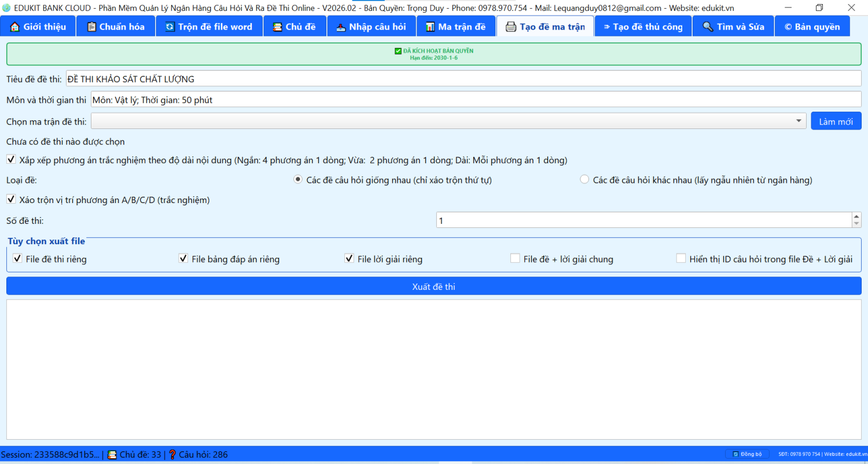Click the chart icon on Ma trận đề tab
Image resolution: width=868 pixels, height=464 pixels.
point(430,27)
